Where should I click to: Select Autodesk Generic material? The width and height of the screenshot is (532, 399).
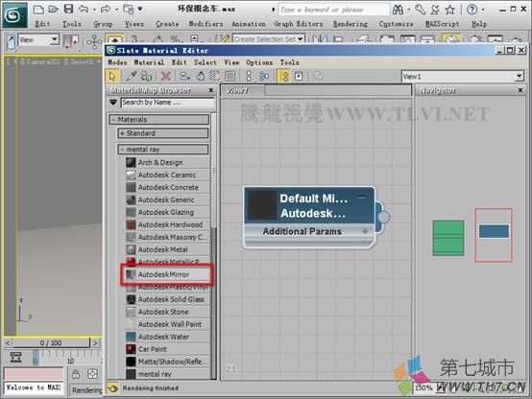coord(167,199)
